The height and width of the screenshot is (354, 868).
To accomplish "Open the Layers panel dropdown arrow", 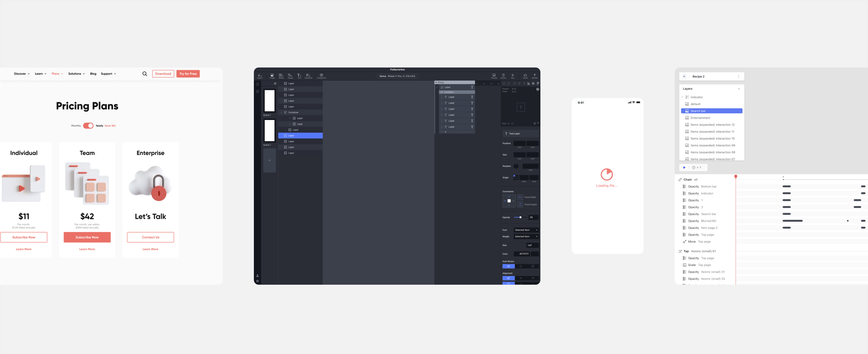I will click(740, 88).
